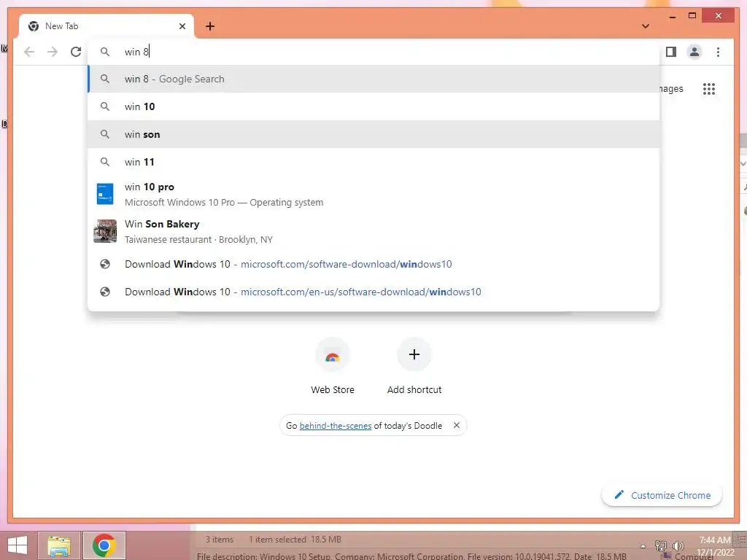Select the 'win 10' suggestion
This screenshot has width=747, height=560.
tap(374, 106)
